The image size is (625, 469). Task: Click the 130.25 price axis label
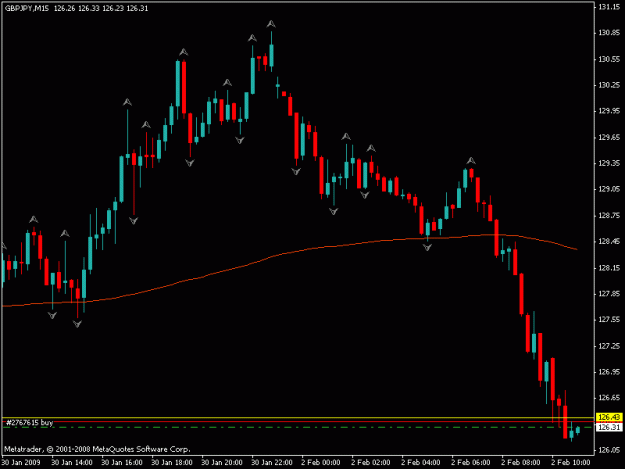(609, 85)
